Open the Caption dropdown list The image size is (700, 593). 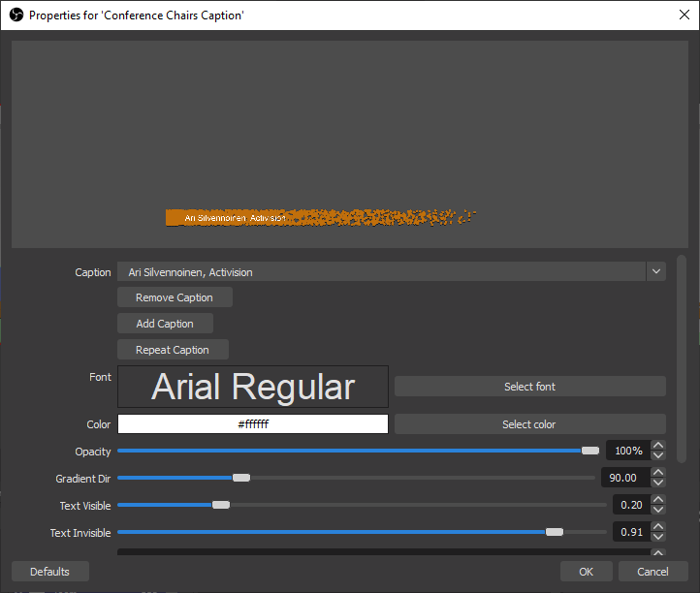point(656,272)
